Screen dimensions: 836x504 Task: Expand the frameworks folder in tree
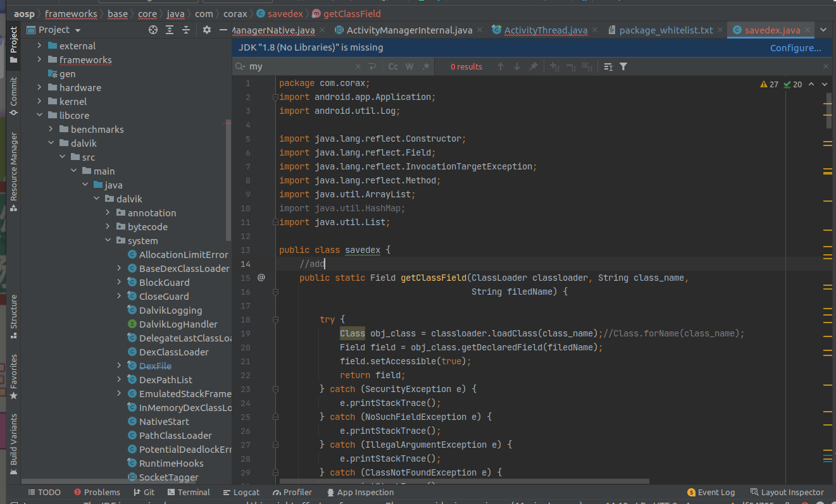tap(39, 60)
